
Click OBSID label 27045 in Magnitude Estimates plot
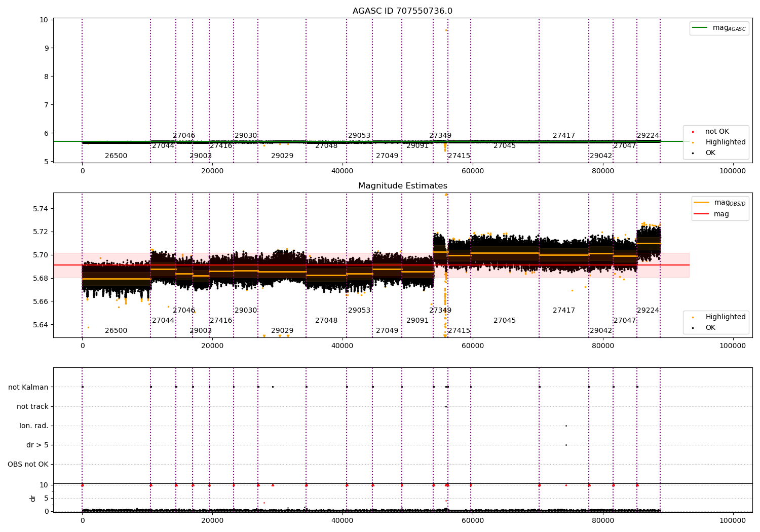(x=505, y=320)
